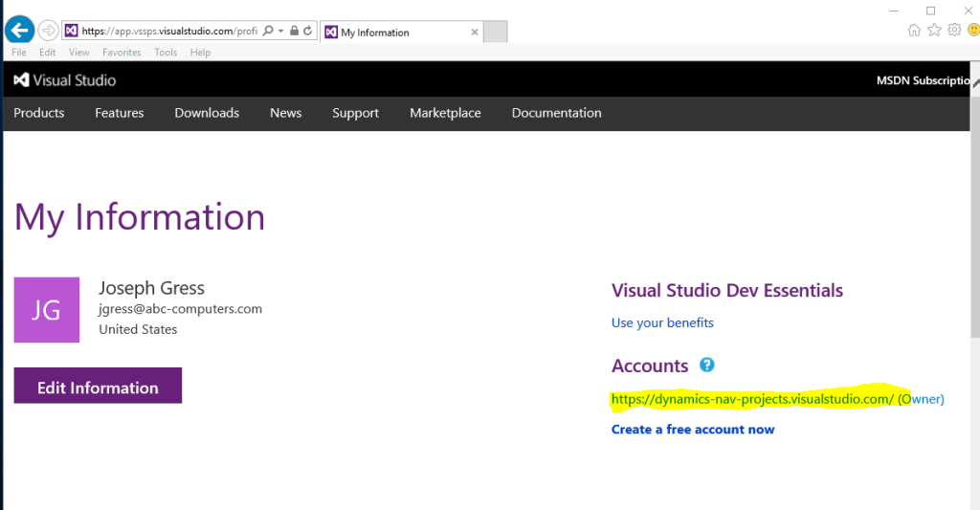Open the Features navigation item
Screen dimensions: 980x510
(120, 113)
